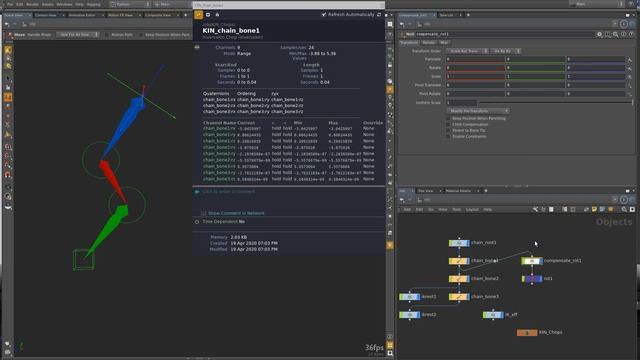
Task: Click the round jump button in parameter pathbar
Action: click(624, 24)
